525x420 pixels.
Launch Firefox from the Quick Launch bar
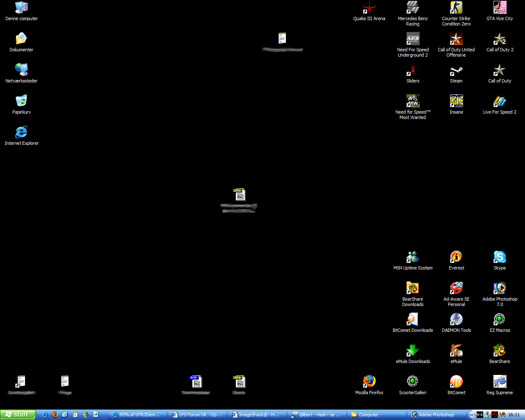pyautogui.click(x=55, y=415)
